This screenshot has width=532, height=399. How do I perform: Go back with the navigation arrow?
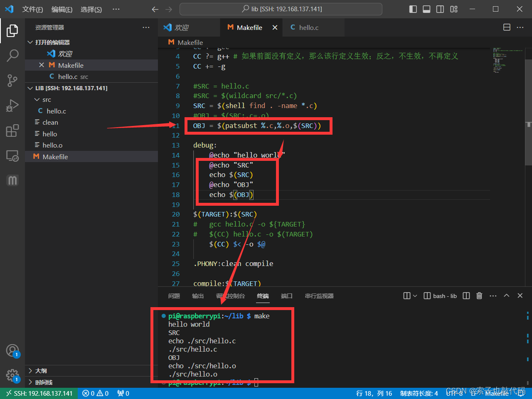pos(155,9)
